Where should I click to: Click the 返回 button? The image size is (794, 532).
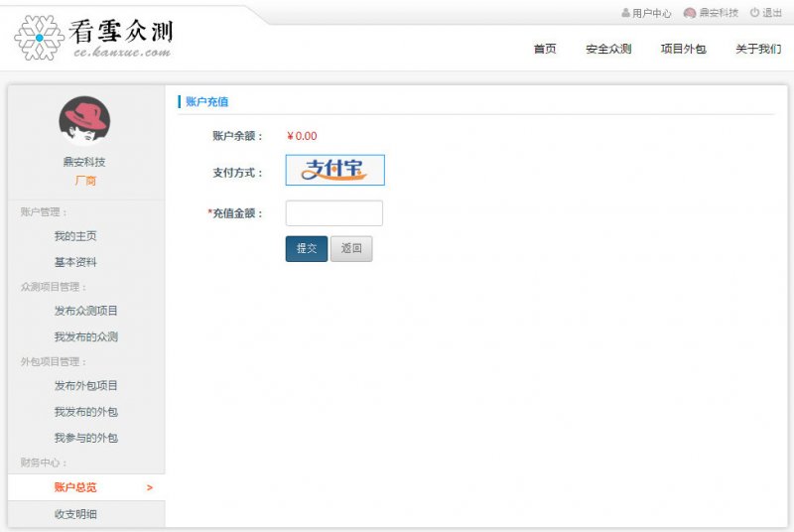[351, 248]
